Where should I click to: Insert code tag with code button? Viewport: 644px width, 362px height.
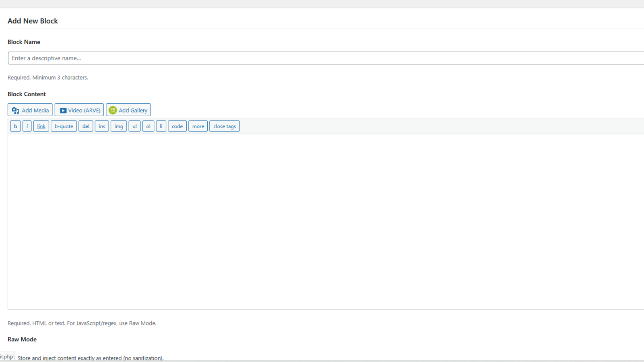(177, 126)
